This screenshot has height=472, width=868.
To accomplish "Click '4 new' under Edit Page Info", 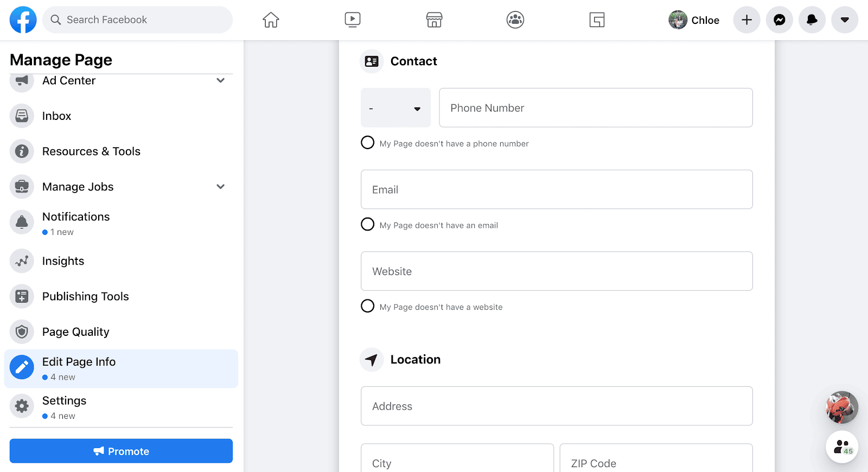I will tap(63, 377).
